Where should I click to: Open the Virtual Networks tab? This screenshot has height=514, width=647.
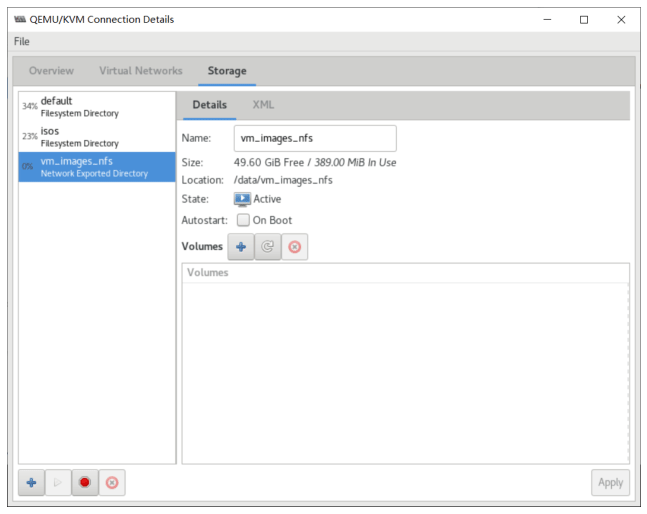click(141, 71)
